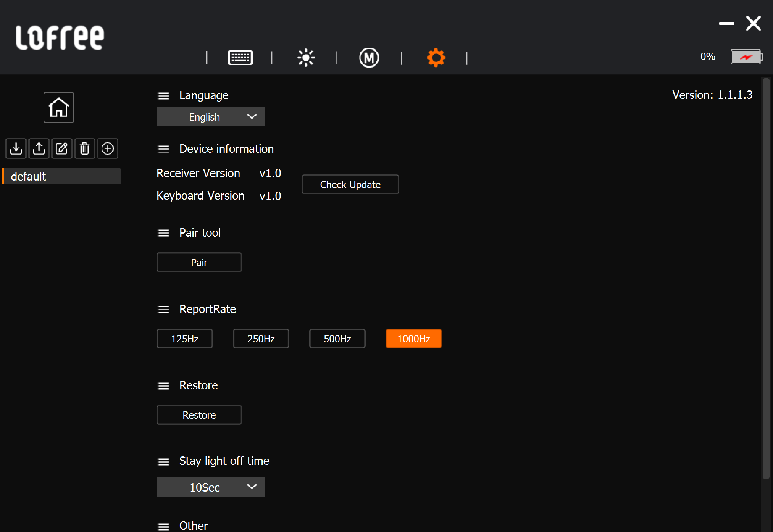Click the vertical scrollbar on right
773x532 pixels.
point(766,278)
